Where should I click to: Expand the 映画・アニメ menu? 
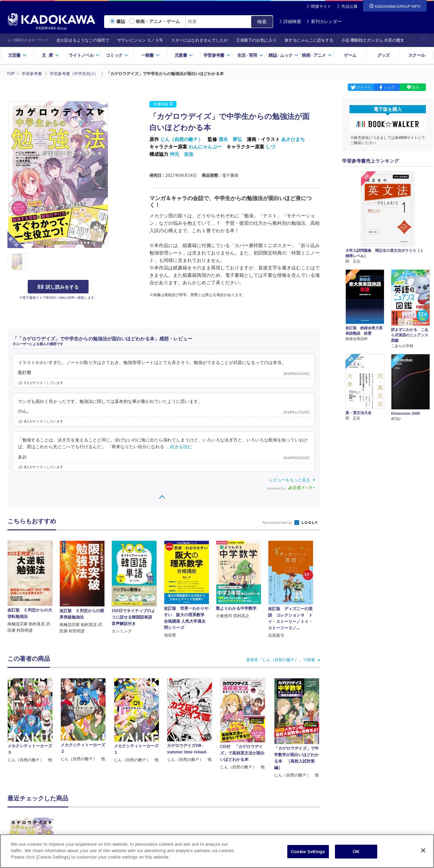pos(317,55)
